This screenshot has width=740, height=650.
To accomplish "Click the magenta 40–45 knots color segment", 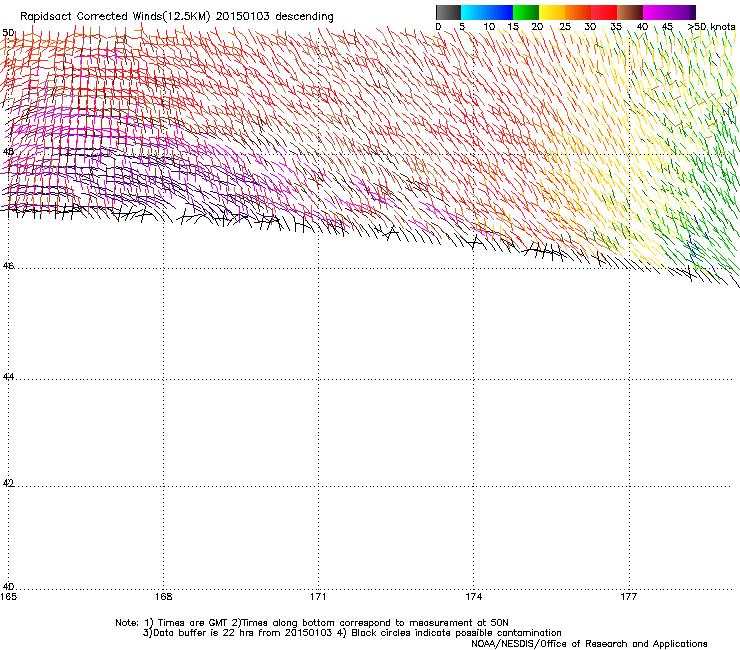I will click(x=656, y=12).
